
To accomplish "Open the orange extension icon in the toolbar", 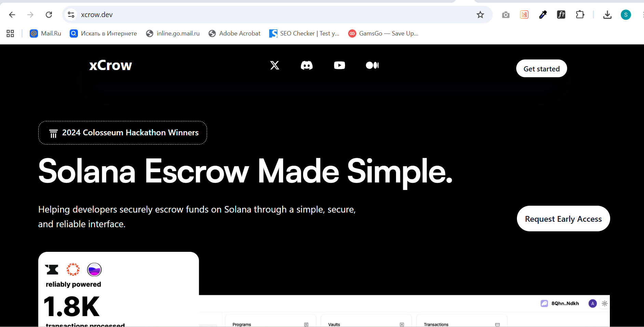I will pos(524,15).
